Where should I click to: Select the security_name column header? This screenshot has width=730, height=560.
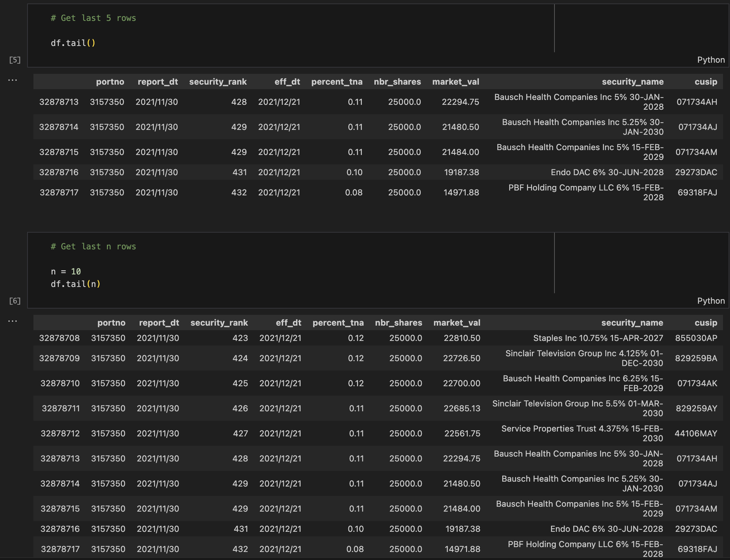point(632,82)
